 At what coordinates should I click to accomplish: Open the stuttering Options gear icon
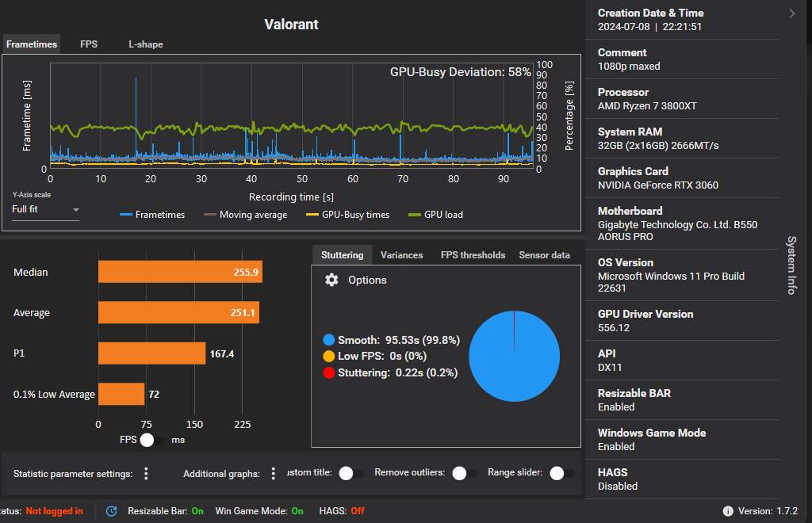click(x=331, y=280)
